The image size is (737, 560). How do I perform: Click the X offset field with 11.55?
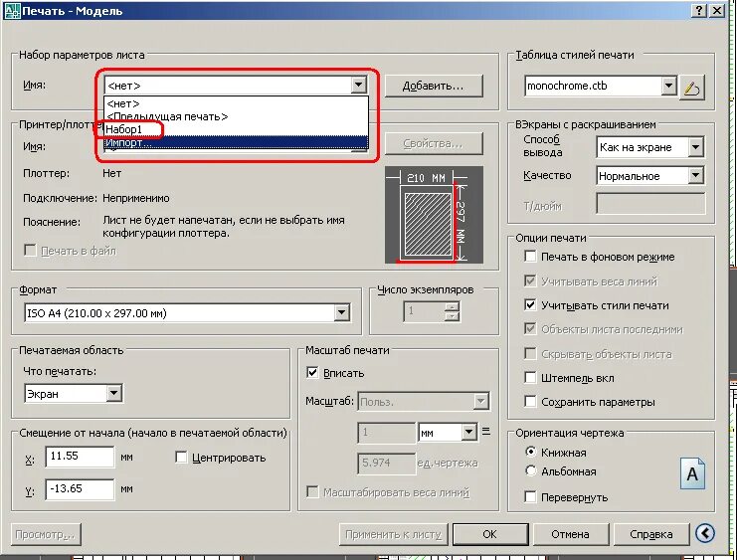[x=80, y=457]
